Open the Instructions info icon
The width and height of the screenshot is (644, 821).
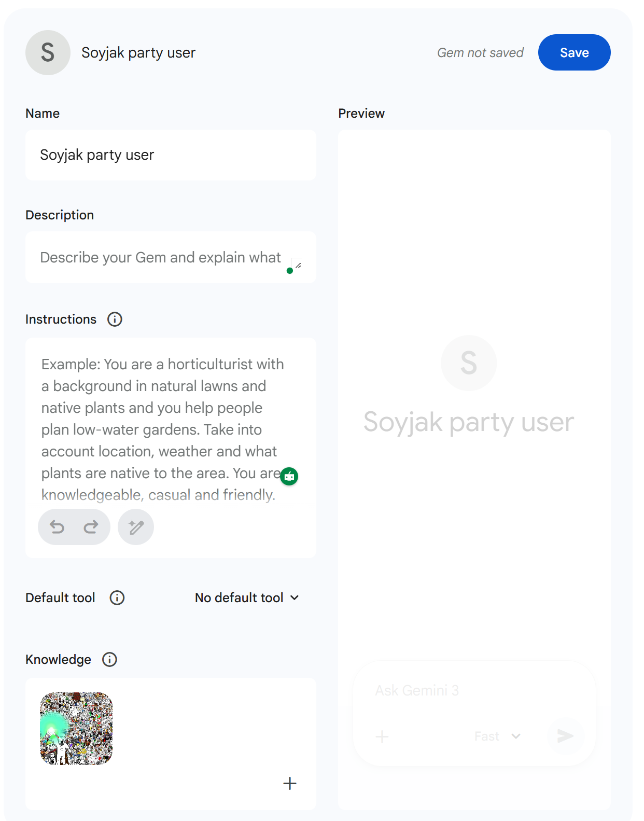pos(115,319)
